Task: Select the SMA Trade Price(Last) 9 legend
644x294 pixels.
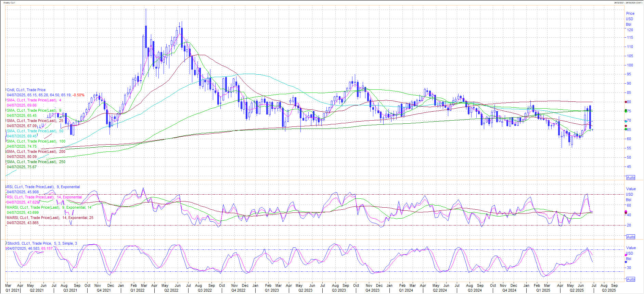Action: 34,110
